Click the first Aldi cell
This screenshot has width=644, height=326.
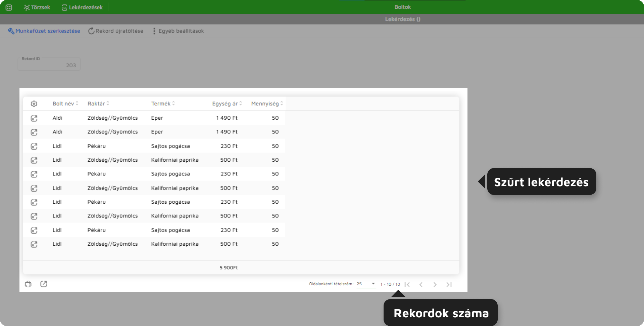click(57, 118)
